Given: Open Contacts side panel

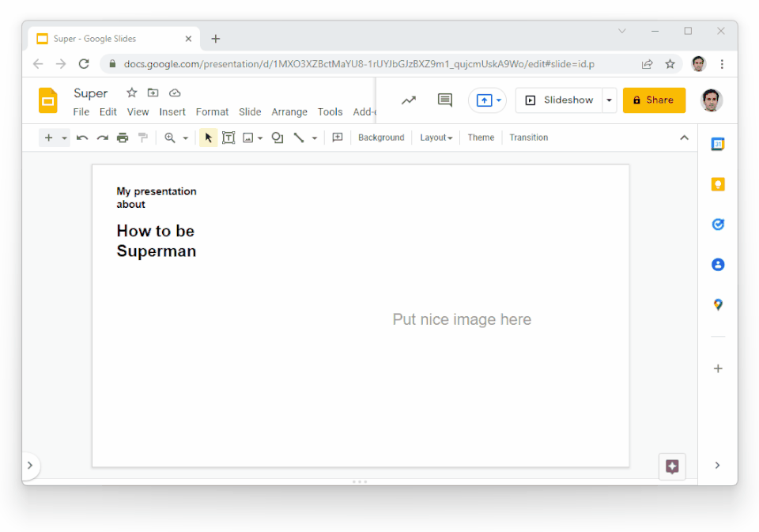Looking at the screenshot, I should click(x=718, y=264).
